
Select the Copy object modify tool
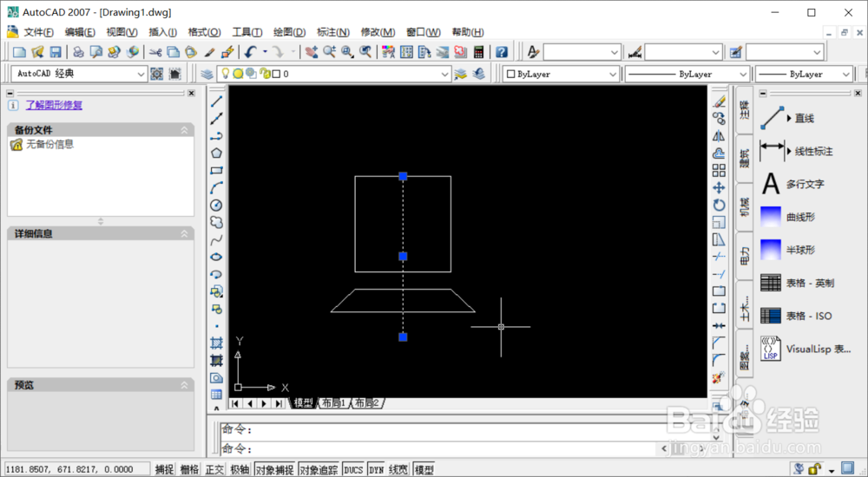click(719, 119)
